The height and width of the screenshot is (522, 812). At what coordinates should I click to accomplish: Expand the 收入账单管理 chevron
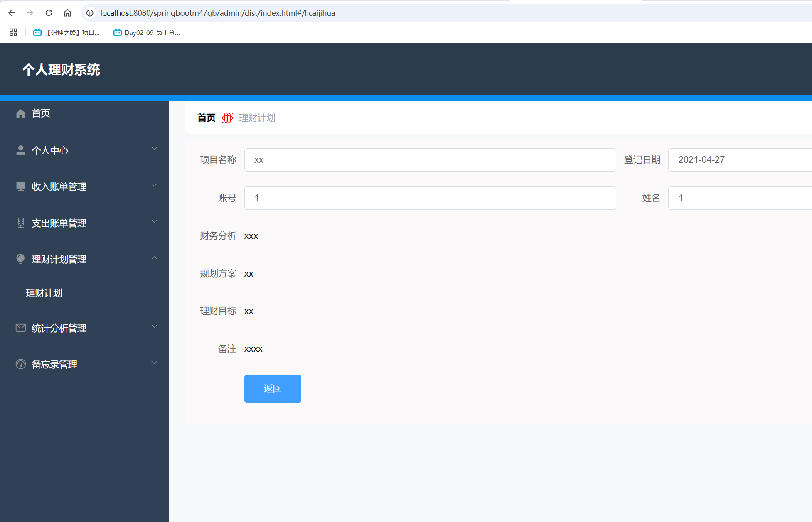coord(154,185)
